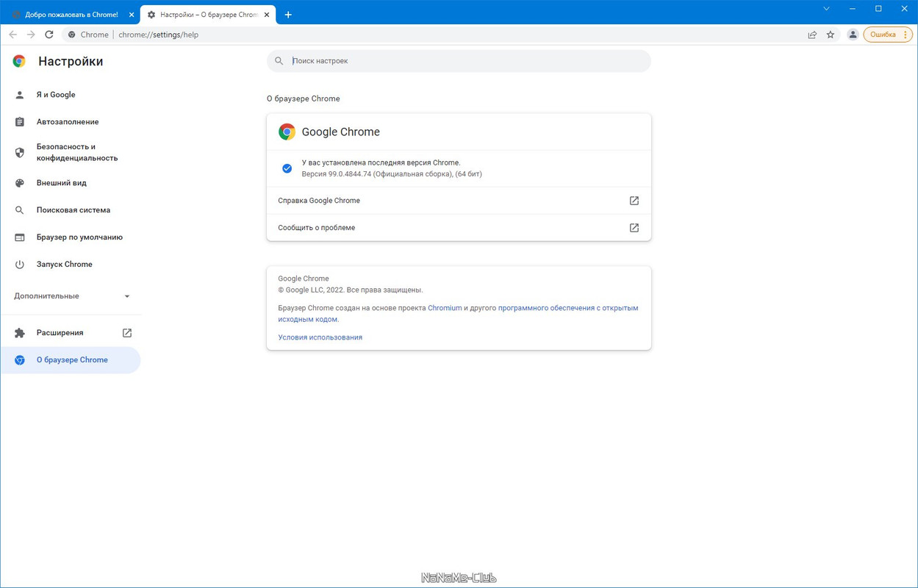Click the page reload icon
Viewport: 918px width, 588px height.
[49, 34]
